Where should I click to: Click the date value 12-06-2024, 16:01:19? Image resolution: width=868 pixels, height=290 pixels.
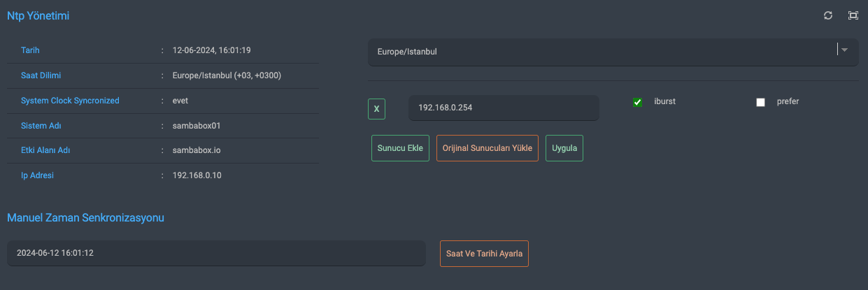211,50
